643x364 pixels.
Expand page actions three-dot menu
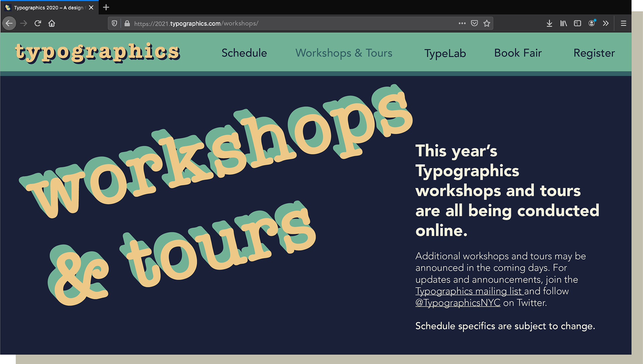click(462, 23)
